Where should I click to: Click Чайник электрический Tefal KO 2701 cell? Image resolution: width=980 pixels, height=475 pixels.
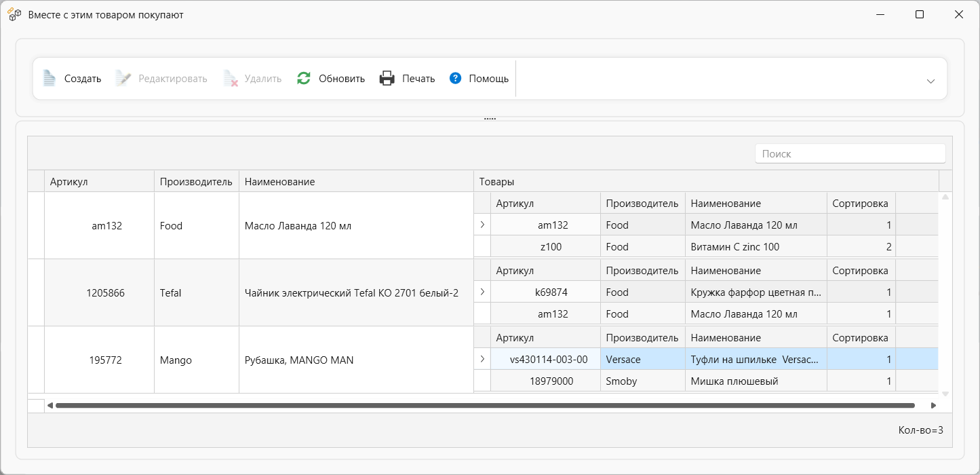pos(356,292)
